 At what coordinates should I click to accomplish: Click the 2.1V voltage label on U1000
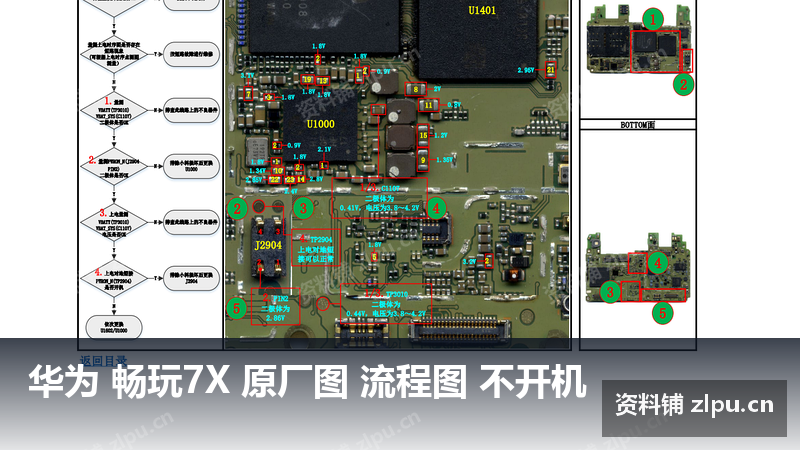[x=324, y=149]
